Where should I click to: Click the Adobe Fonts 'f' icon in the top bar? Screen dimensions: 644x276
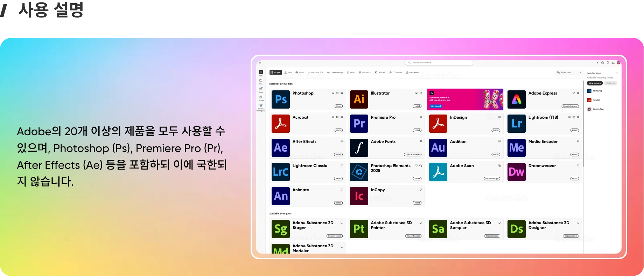597,63
